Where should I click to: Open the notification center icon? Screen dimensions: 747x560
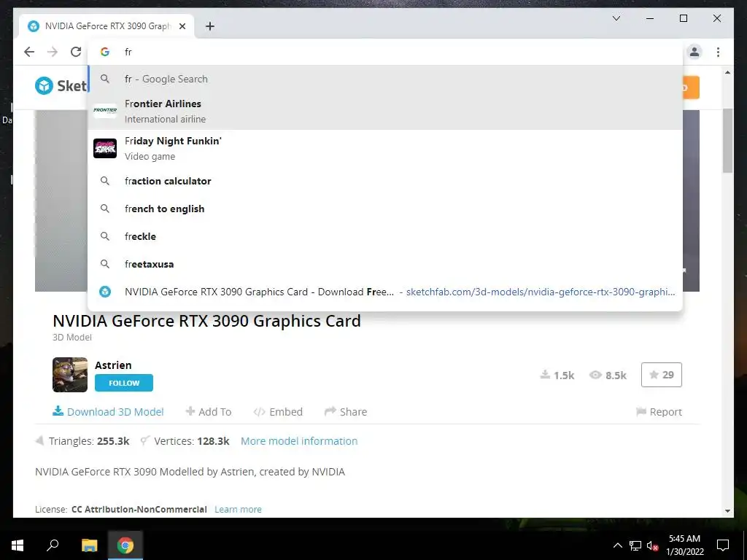click(723, 545)
